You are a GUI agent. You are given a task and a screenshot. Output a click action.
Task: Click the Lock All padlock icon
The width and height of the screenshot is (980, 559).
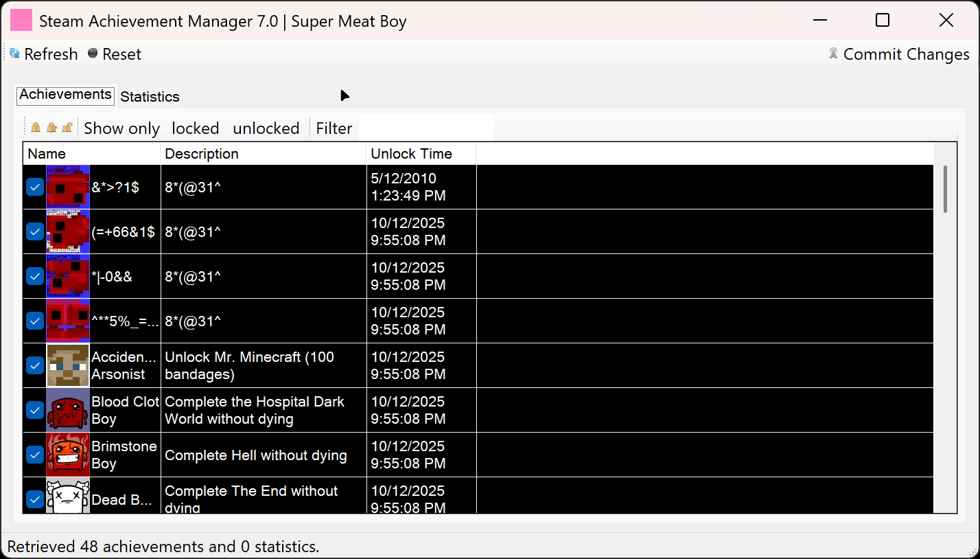point(36,128)
